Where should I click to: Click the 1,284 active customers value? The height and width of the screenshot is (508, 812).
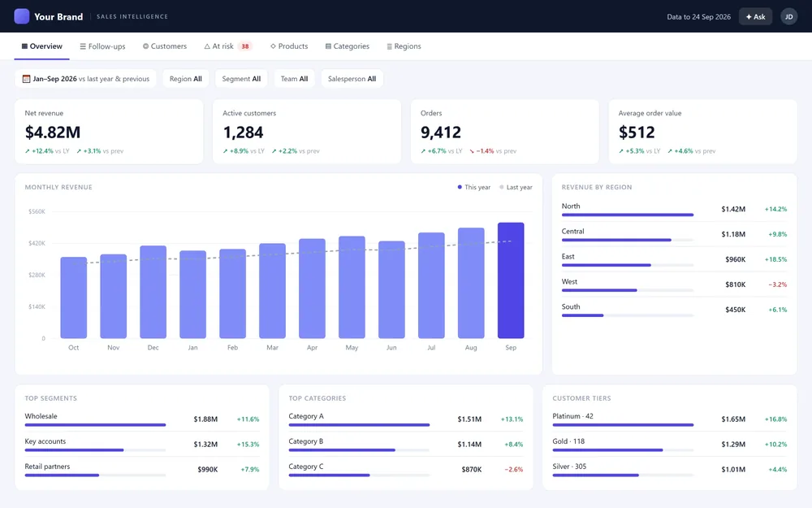click(243, 132)
